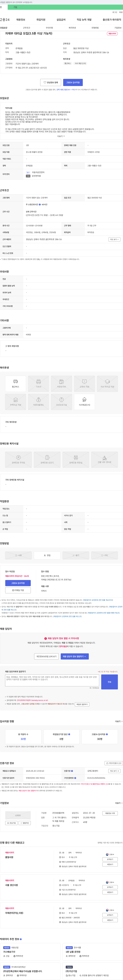Image resolution: width=123 pixels, height=980 pixels.
Task: Click the 차량유지비 welfare icon
Action: (x=61, y=384)
